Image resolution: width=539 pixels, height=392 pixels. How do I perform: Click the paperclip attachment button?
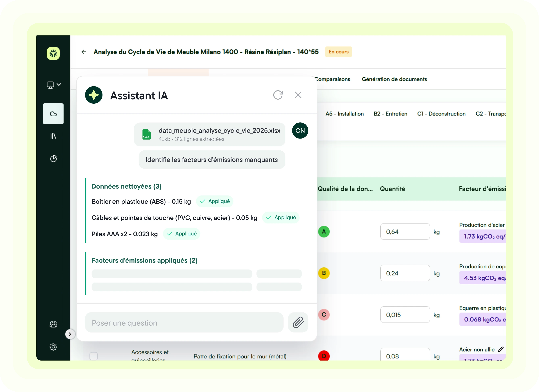click(x=298, y=322)
